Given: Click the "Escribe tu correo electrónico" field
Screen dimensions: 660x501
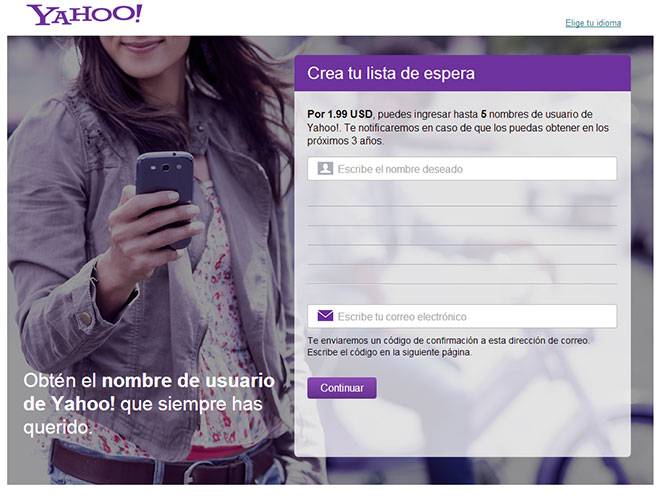Looking at the screenshot, I should coord(462,316).
